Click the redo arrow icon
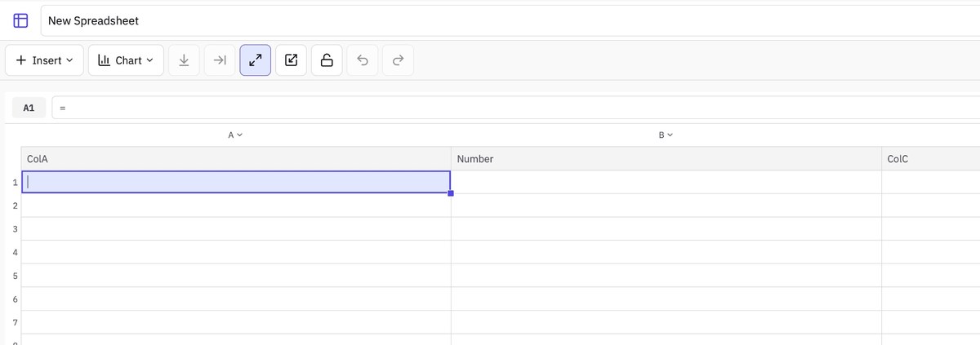980x345 pixels. tap(399, 60)
